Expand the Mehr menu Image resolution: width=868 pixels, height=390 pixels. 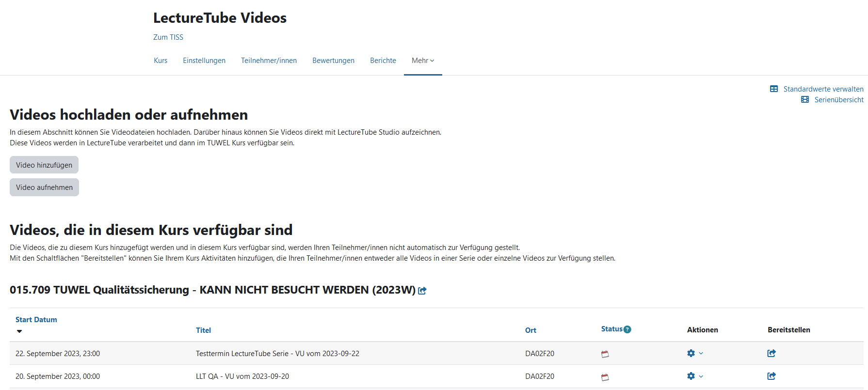click(423, 61)
